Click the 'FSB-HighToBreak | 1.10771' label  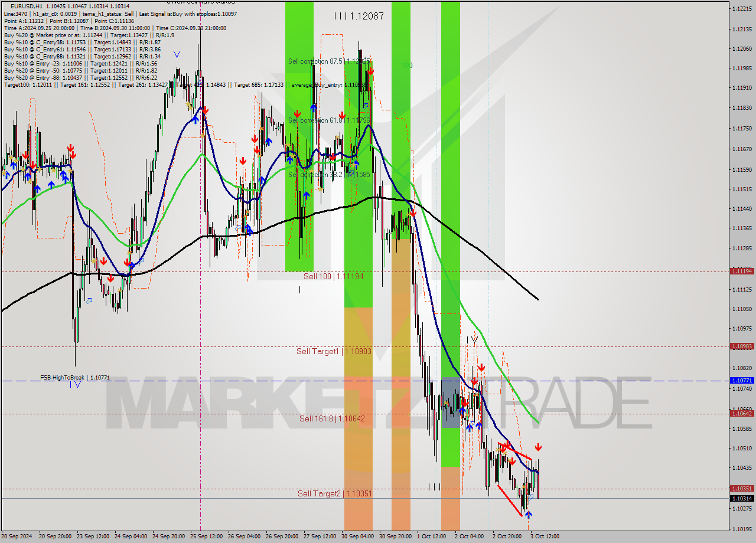(x=75, y=377)
